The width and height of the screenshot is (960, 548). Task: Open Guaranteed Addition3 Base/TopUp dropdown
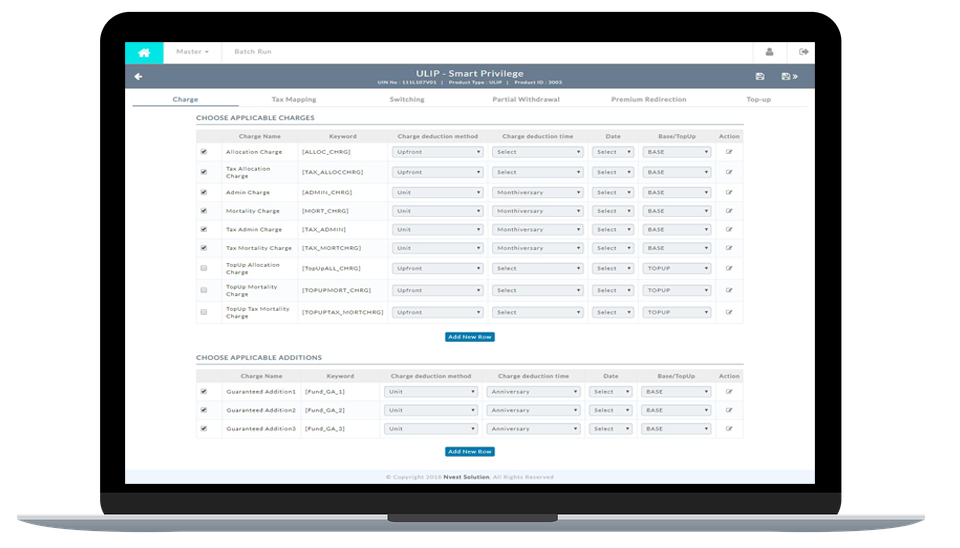click(676, 428)
